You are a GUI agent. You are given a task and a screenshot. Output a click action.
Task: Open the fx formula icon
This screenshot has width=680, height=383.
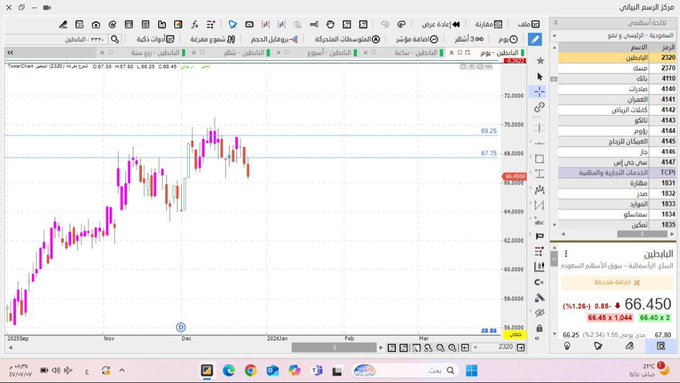(x=195, y=24)
